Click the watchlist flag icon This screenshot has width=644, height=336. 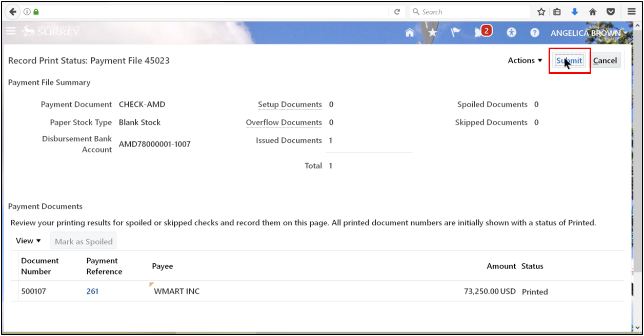point(455,32)
